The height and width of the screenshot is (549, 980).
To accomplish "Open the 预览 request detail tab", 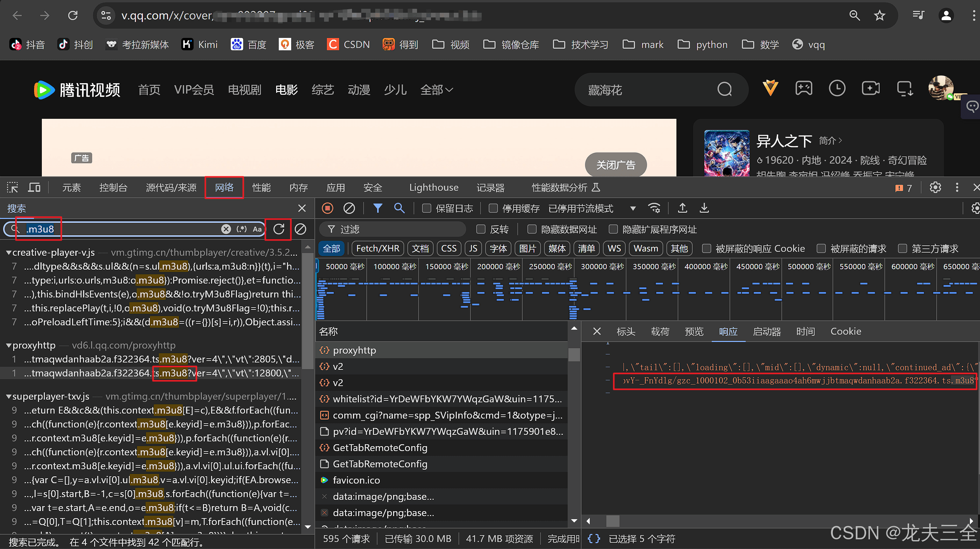I will (x=694, y=332).
